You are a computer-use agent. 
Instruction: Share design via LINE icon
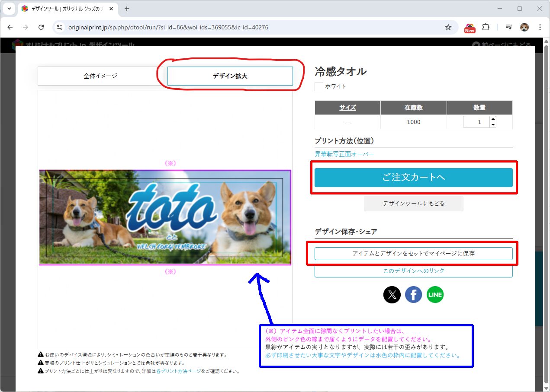point(435,295)
